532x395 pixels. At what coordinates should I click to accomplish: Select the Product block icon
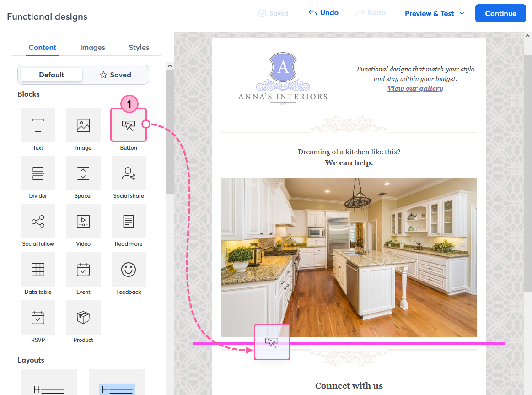(x=83, y=317)
